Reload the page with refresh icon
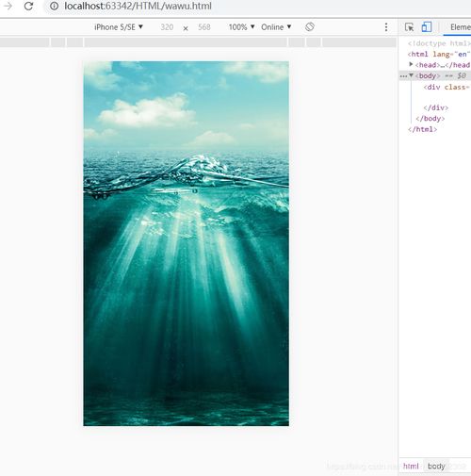The width and height of the screenshot is (471, 476). [28, 6]
